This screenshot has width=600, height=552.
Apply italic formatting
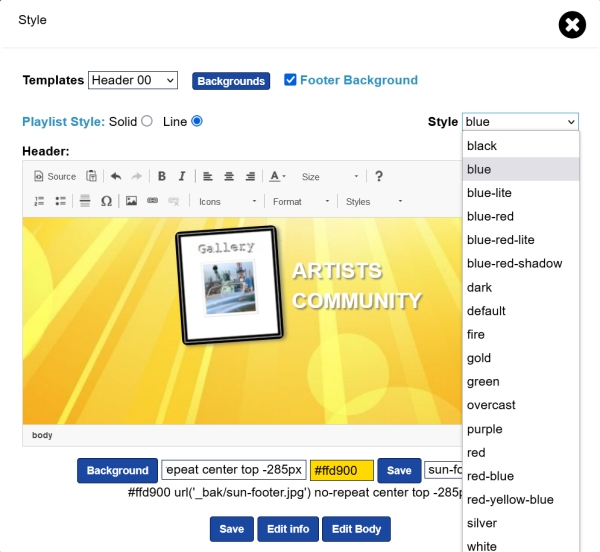click(x=182, y=176)
